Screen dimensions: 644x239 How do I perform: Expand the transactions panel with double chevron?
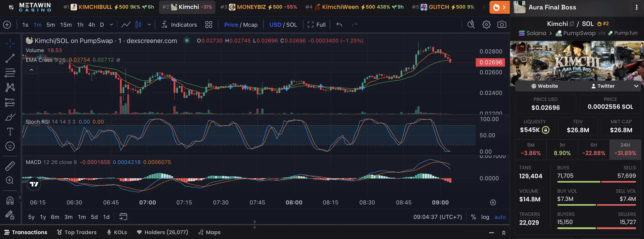pos(504,232)
